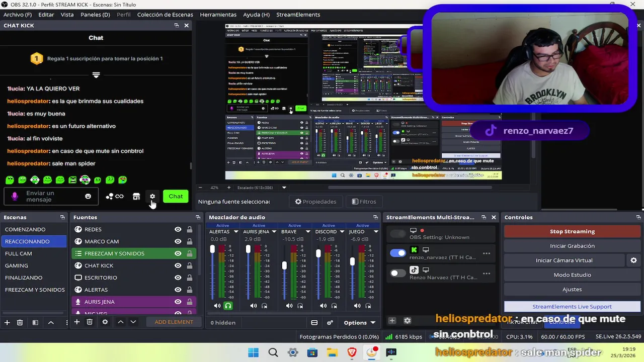Screen dimensions: 644x362
Task: Unlock the REDES source lock
Action: (190, 229)
